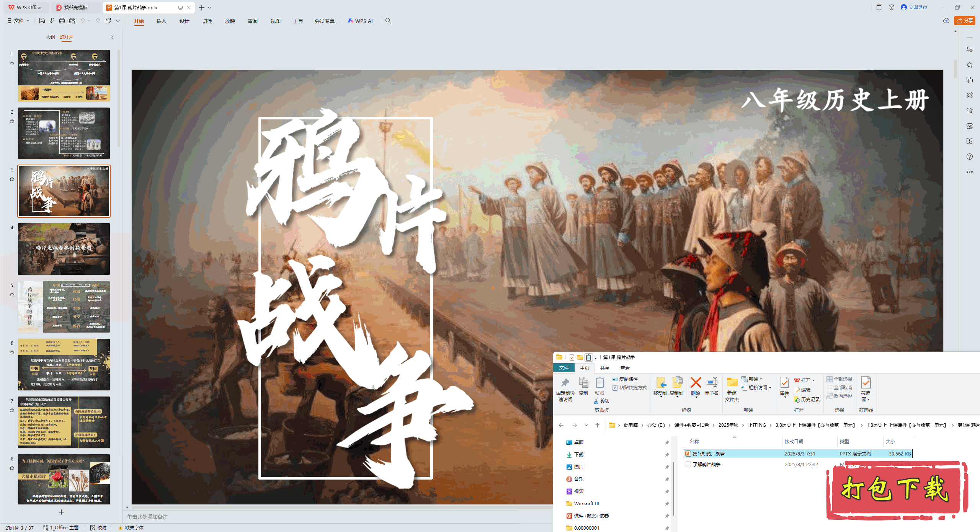Click the export to PDF icon beside Save
Screen dimensions: 980x532
click(x=52, y=21)
